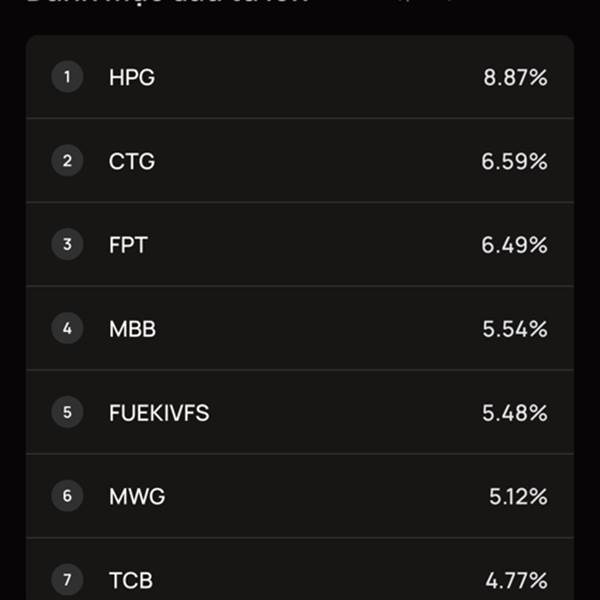Click the 5.54% value for MBB
The image size is (600, 600).
pyautogui.click(x=515, y=329)
